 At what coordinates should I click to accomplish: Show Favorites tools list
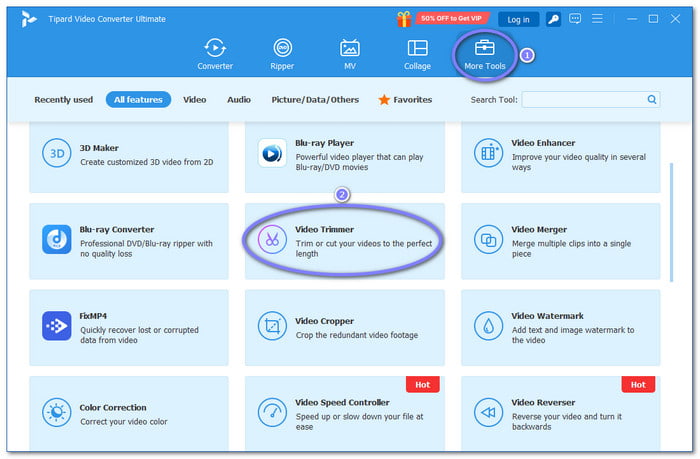(405, 100)
